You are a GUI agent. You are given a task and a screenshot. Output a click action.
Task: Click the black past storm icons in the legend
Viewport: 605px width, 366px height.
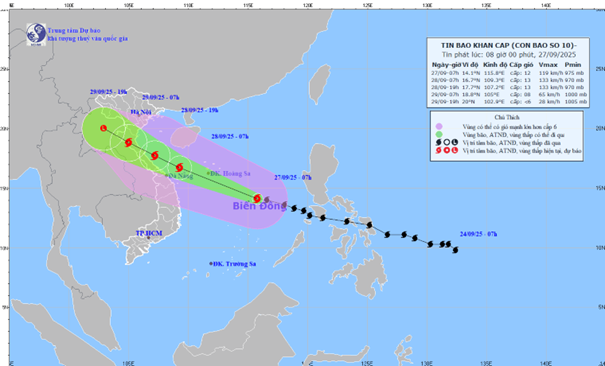pyautogui.click(x=446, y=142)
